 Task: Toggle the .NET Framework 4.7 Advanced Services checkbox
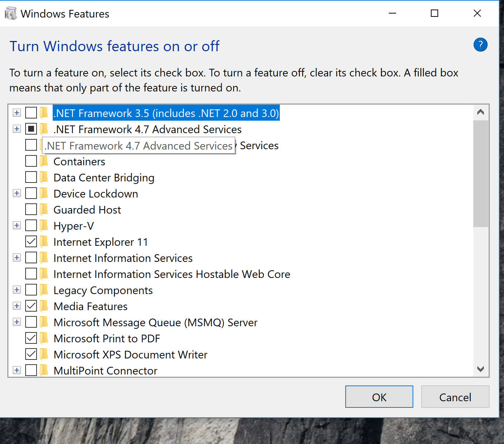[x=31, y=129]
